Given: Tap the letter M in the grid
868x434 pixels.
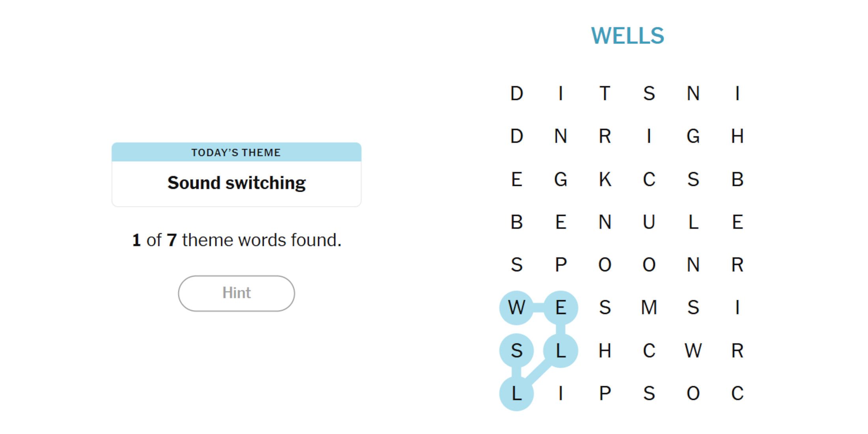Looking at the screenshot, I should click(649, 307).
